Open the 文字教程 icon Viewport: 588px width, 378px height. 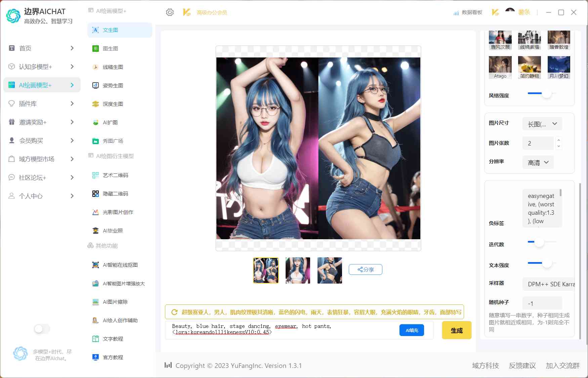pos(95,339)
